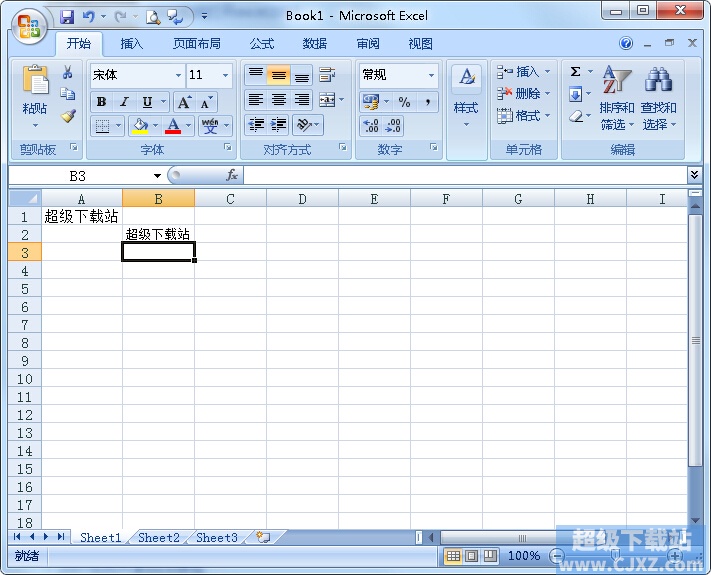Activate the Format Painter brush
The image size is (711, 575).
coord(68,116)
